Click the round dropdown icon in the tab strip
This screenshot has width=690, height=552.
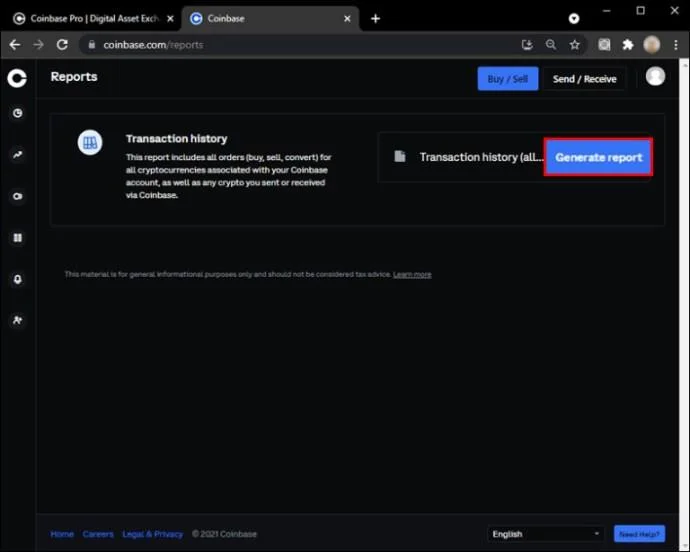(574, 18)
